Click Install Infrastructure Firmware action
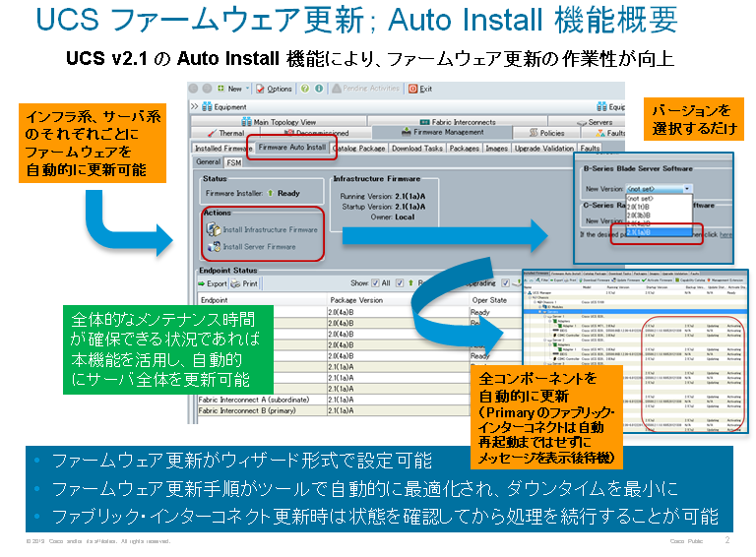The height and width of the screenshot is (557, 756). pyautogui.click(x=261, y=229)
